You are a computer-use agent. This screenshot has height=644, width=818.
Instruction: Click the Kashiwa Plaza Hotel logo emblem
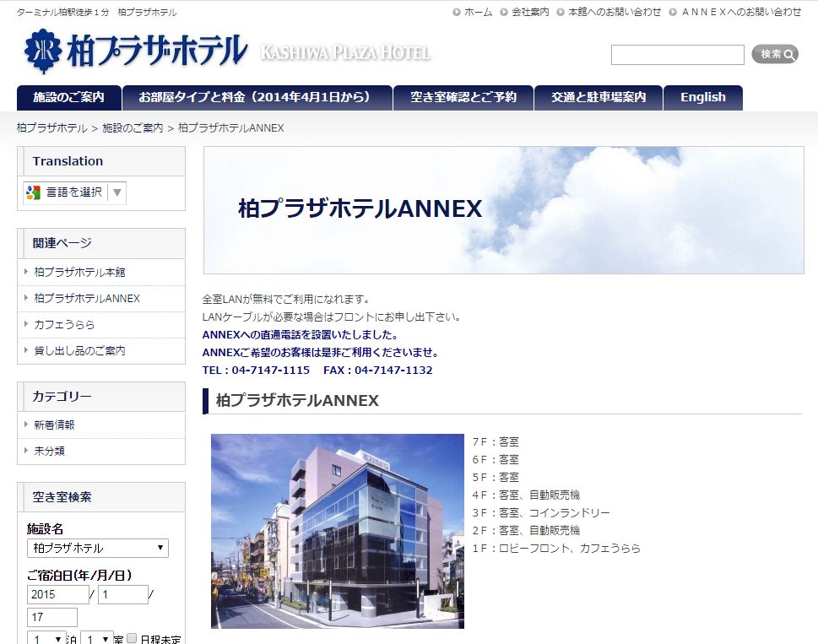point(43,51)
